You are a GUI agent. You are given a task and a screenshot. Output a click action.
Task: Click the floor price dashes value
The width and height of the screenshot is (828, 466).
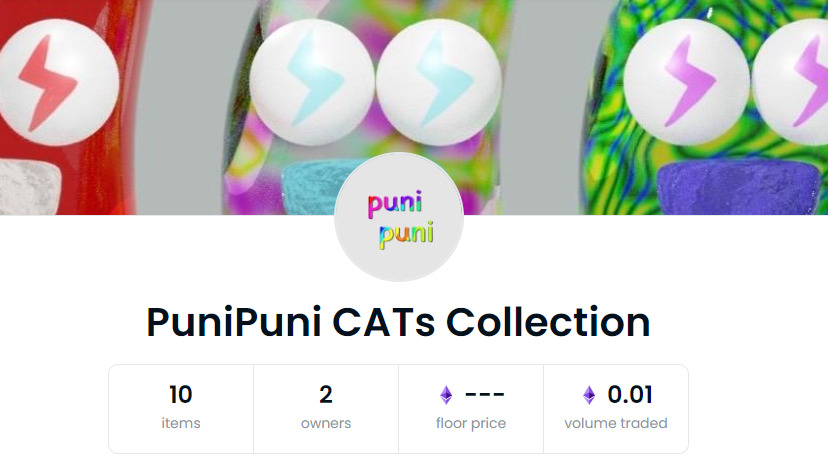[x=484, y=395]
